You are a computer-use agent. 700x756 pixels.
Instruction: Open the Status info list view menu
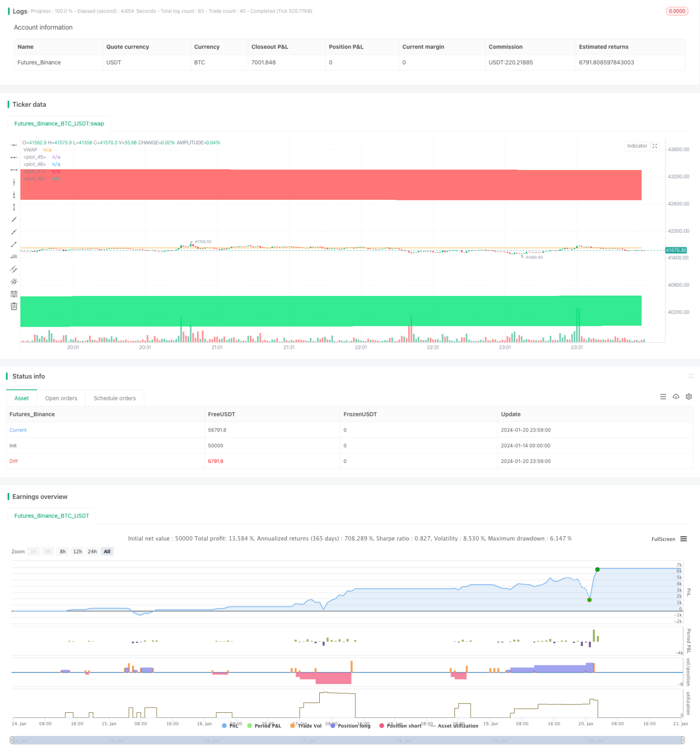click(663, 397)
